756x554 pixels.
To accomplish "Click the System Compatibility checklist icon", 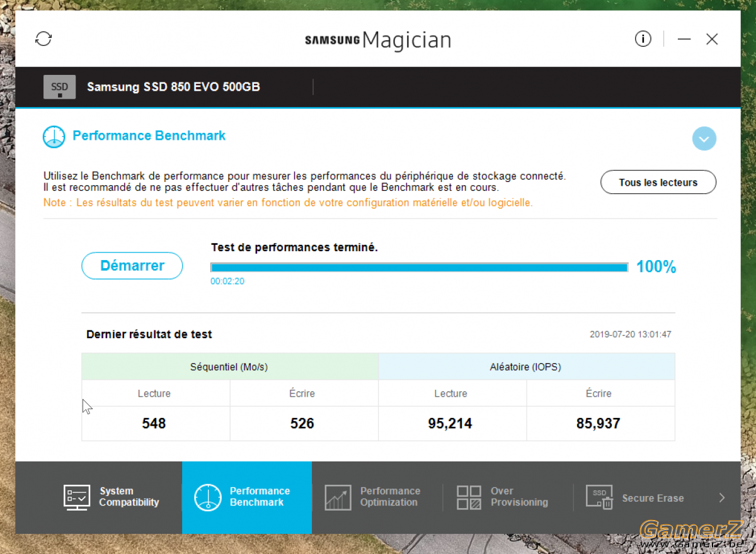I will tap(77, 497).
